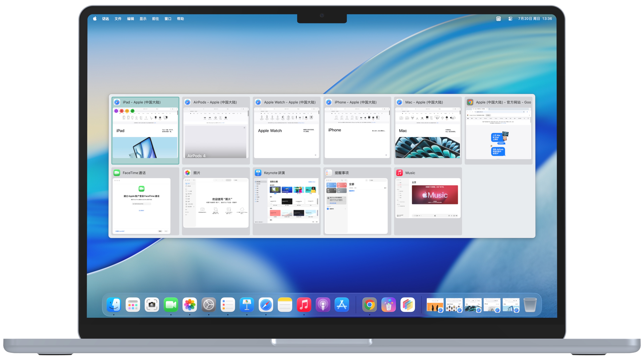Launch Podcasts from the Dock
Screen dimensions: 644x362
tap(323, 305)
